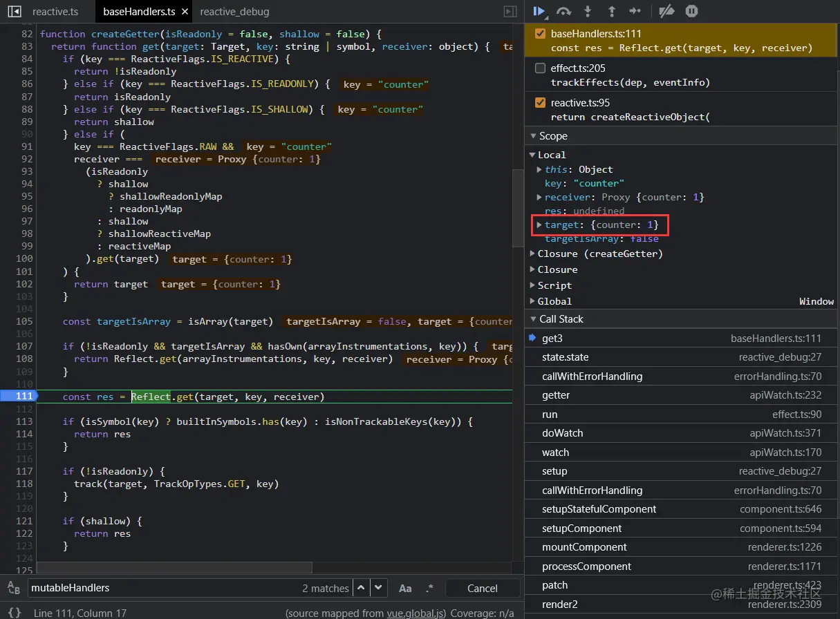
Task: Disable breakpoint at reactive.ts:95
Action: 540,102
